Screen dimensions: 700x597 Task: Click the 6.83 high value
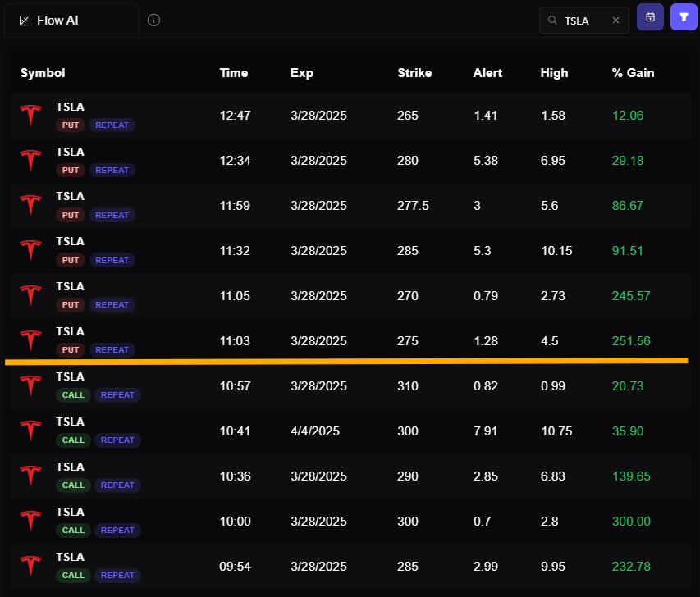click(553, 476)
